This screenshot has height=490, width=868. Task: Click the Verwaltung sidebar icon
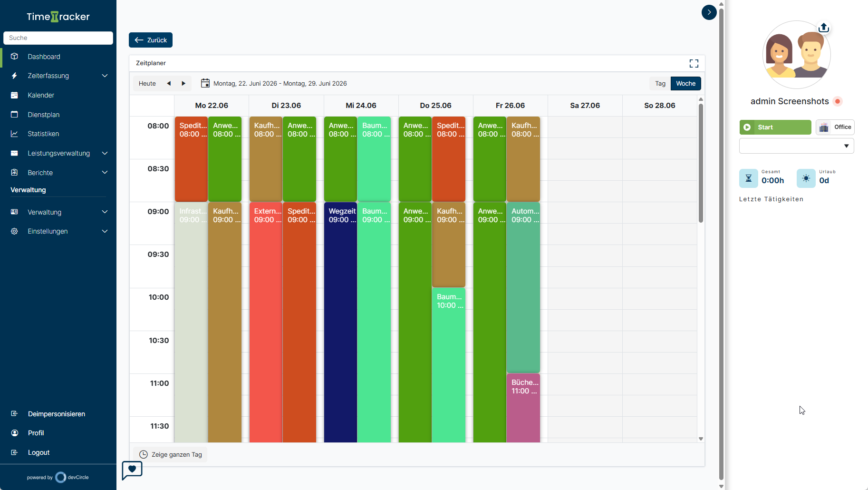(14, 212)
